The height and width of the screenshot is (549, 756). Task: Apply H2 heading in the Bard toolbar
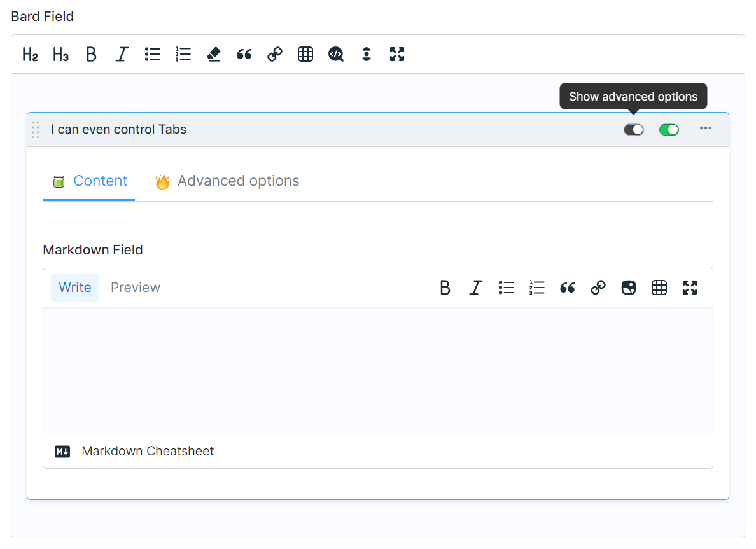30,54
